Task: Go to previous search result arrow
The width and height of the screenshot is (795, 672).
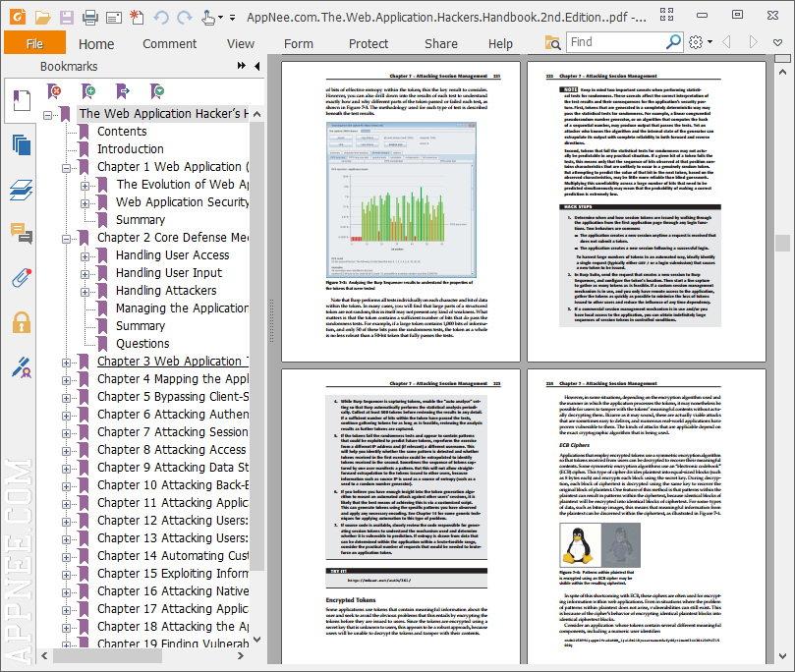Action: point(726,41)
